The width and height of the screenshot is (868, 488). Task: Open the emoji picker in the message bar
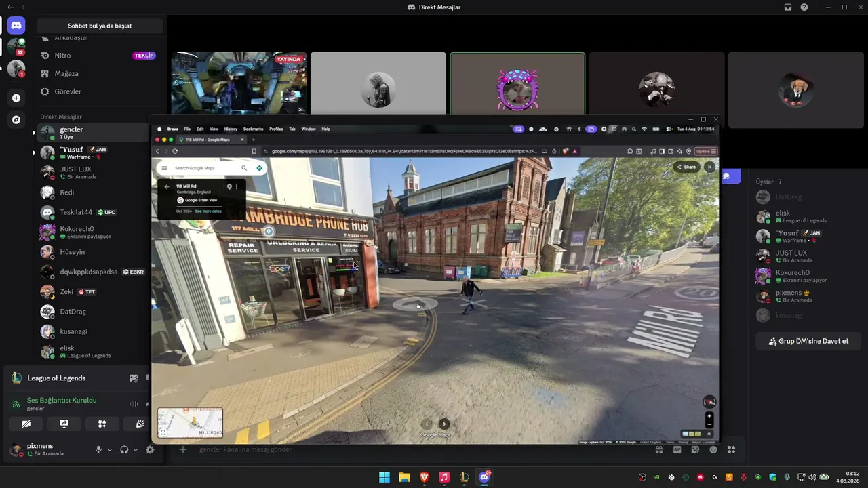tap(713, 449)
